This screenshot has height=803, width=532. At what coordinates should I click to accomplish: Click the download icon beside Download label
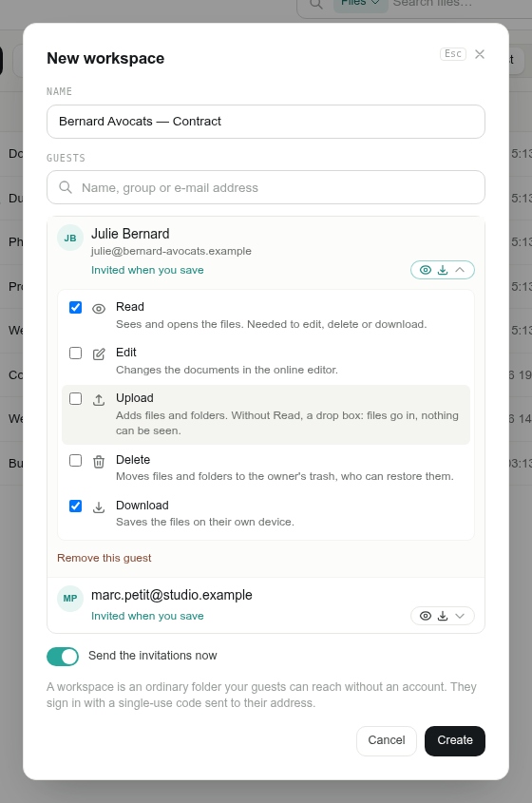99,507
